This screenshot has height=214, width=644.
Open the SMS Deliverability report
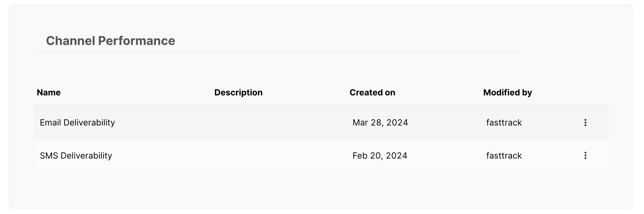(x=76, y=156)
